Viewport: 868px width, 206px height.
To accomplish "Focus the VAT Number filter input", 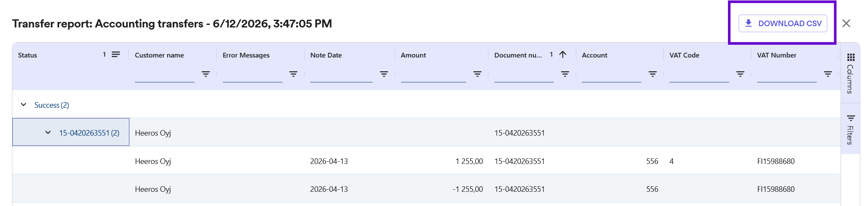I will click(787, 75).
